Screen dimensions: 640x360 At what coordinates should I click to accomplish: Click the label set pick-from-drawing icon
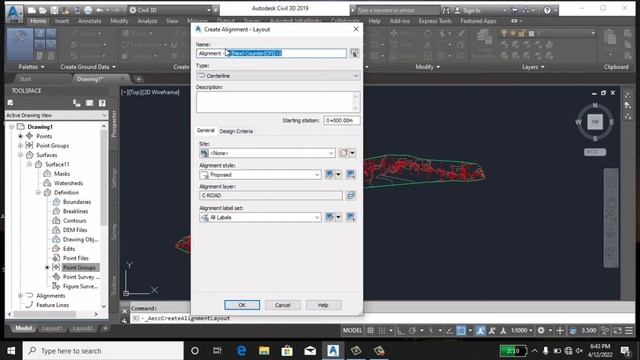[x=351, y=217]
